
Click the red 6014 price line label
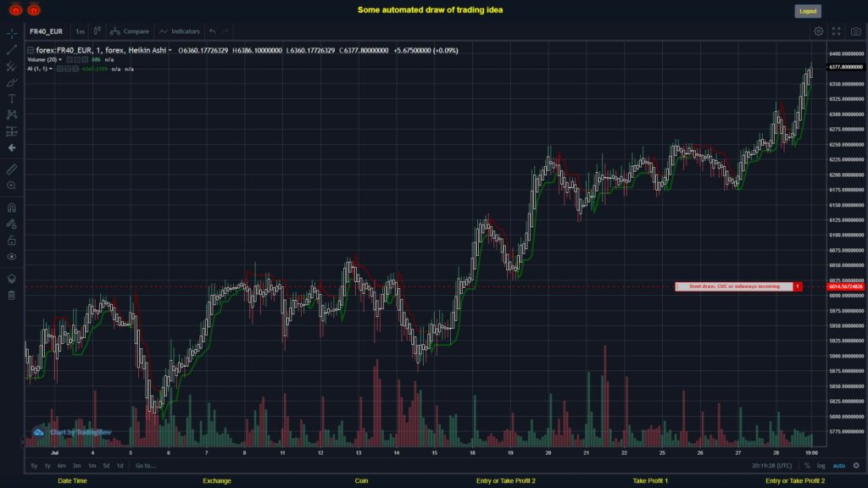pos(846,286)
